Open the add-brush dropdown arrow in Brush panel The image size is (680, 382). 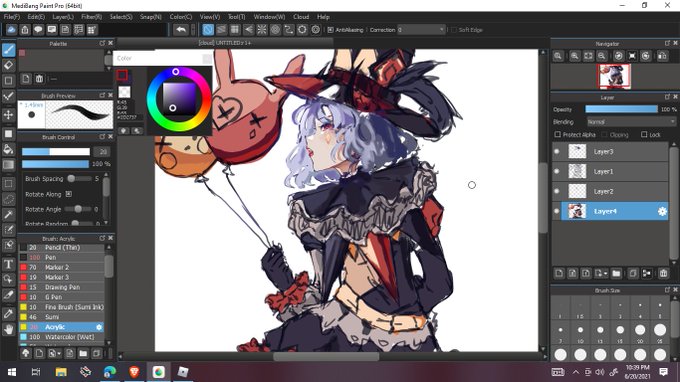59,354
